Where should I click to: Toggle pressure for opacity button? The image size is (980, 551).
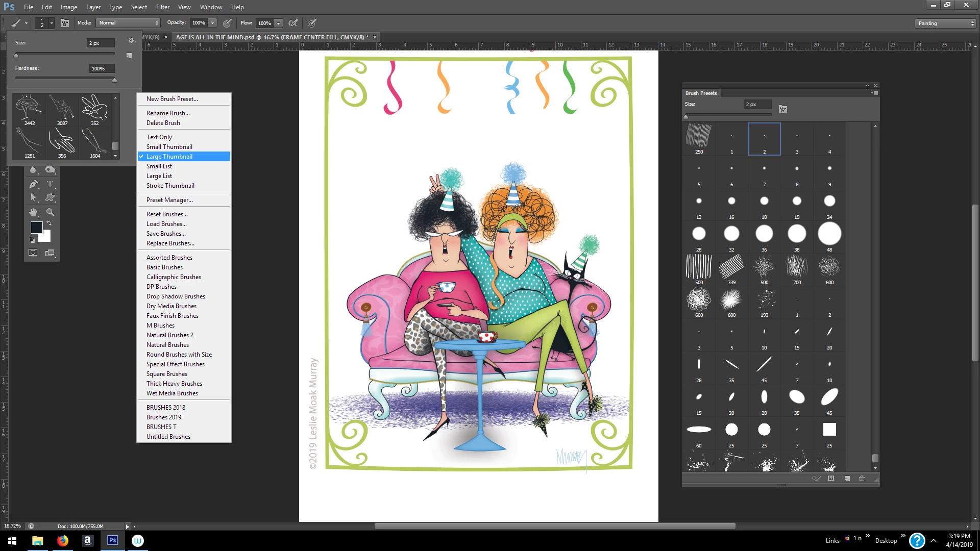[227, 23]
